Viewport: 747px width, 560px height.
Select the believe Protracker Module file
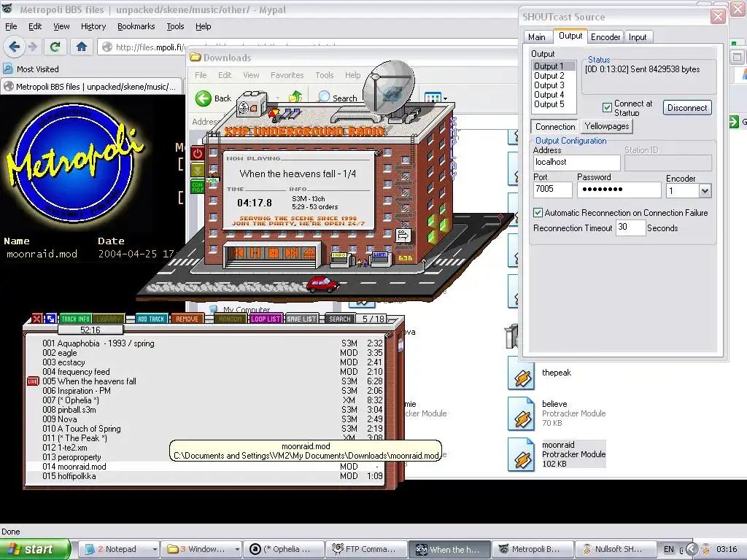[x=557, y=413]
